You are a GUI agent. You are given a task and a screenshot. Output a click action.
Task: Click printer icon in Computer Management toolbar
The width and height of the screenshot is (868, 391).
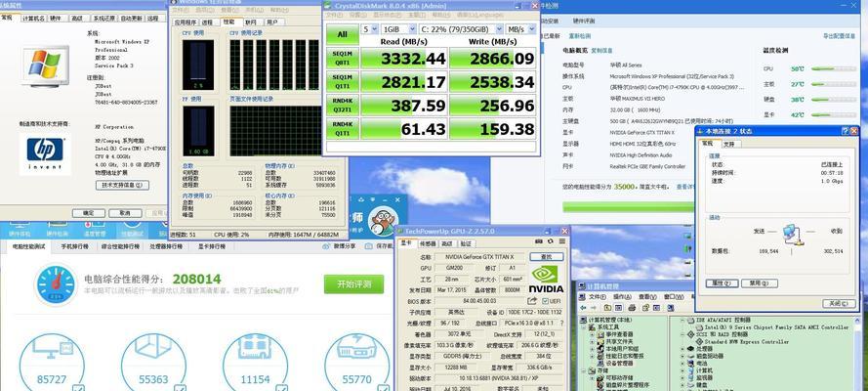coord(630,307)
